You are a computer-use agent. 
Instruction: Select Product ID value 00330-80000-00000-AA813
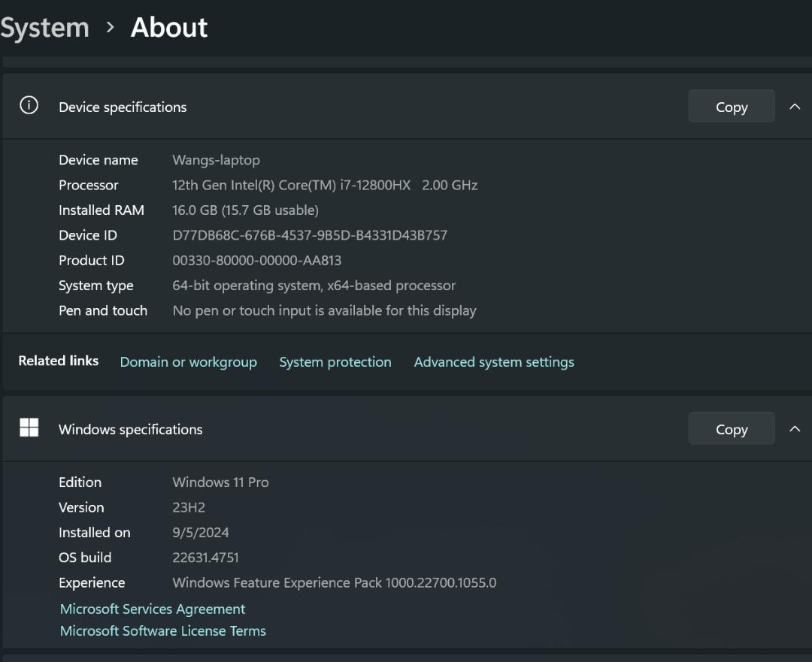[257, 260]
